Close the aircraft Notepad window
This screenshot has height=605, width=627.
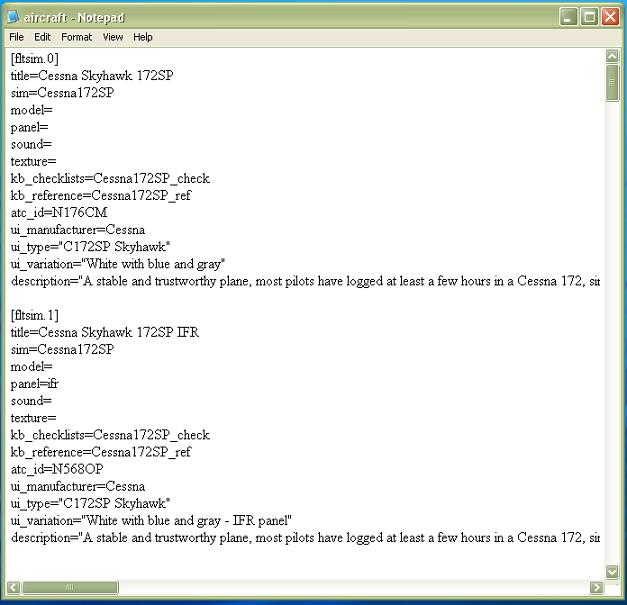[610, 17]
